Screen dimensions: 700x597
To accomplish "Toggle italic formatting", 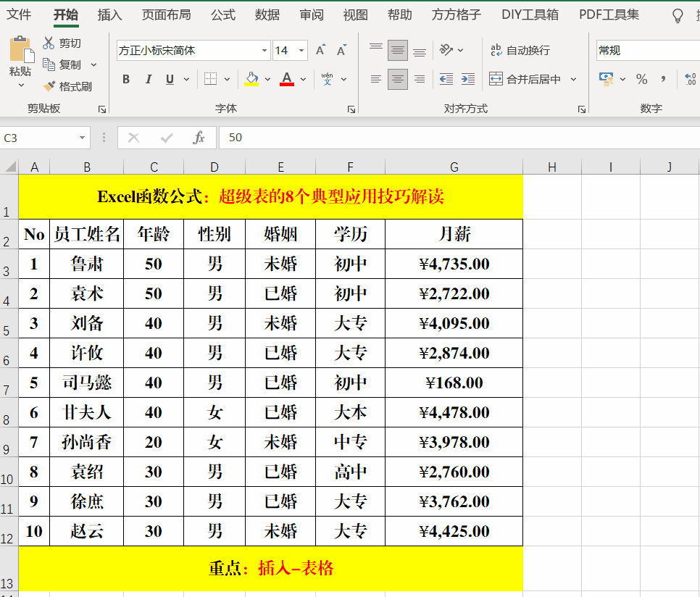I will tap(149, 79).
